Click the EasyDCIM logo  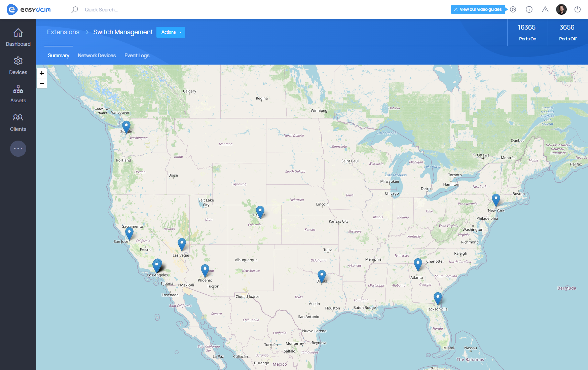(x=29, y=9)
